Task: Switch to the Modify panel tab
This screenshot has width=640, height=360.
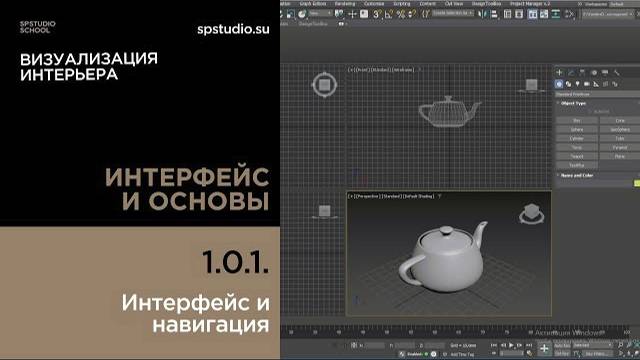Action: (x=571, y=72)
